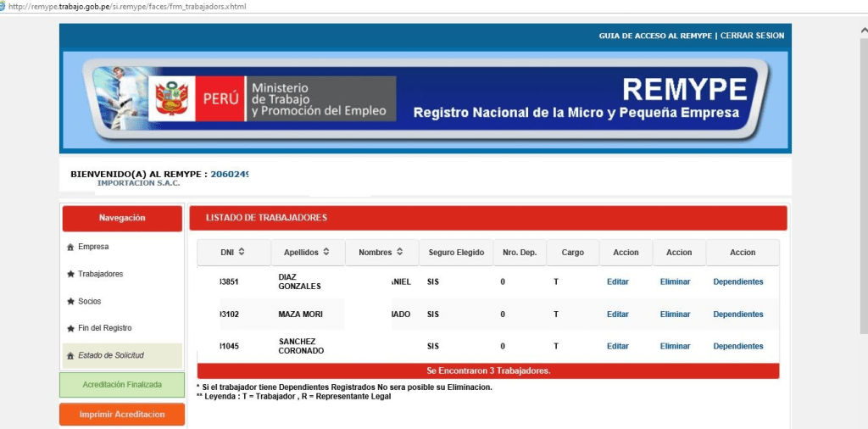Sort workers by the DNI column arrows

click(x=242, y=252)
